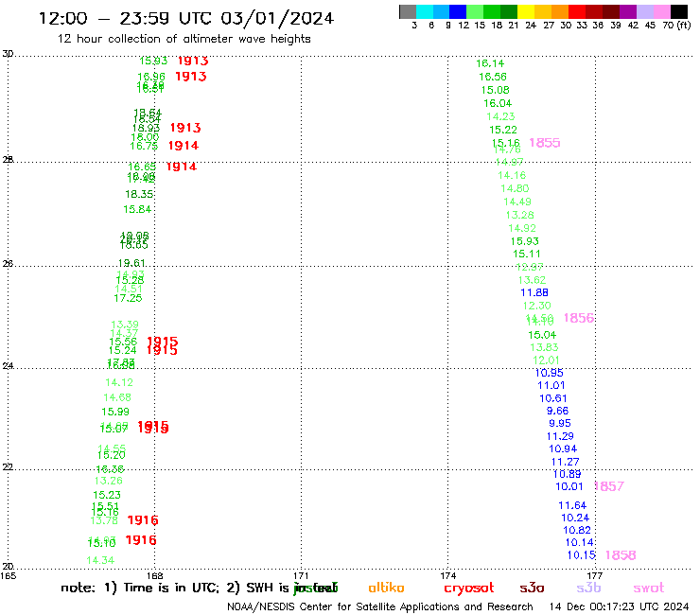Viewport: 700px width, 615px height.
Task: Select the pink swatch in the color scale
Action: pos(661,11)
